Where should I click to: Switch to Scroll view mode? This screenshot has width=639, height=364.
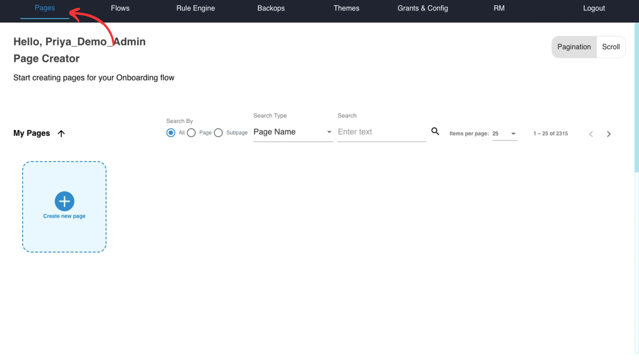pos(611,47)
